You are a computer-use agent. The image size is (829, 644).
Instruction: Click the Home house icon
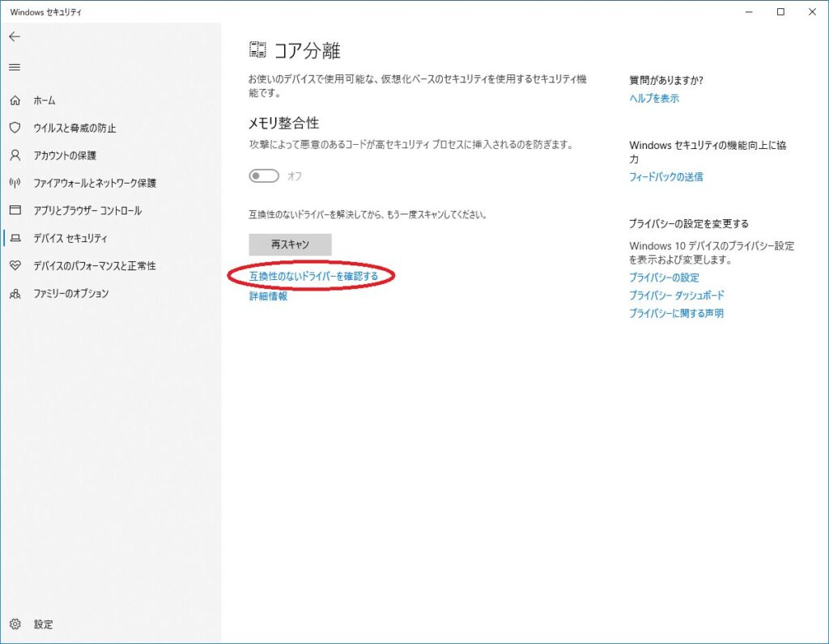click(x=15, y=100)
